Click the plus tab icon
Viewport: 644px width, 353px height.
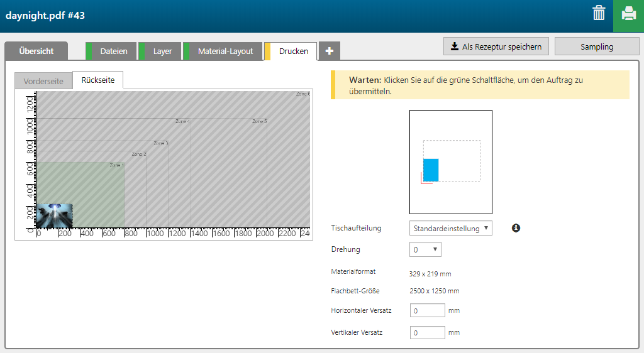tap(329, 52)
